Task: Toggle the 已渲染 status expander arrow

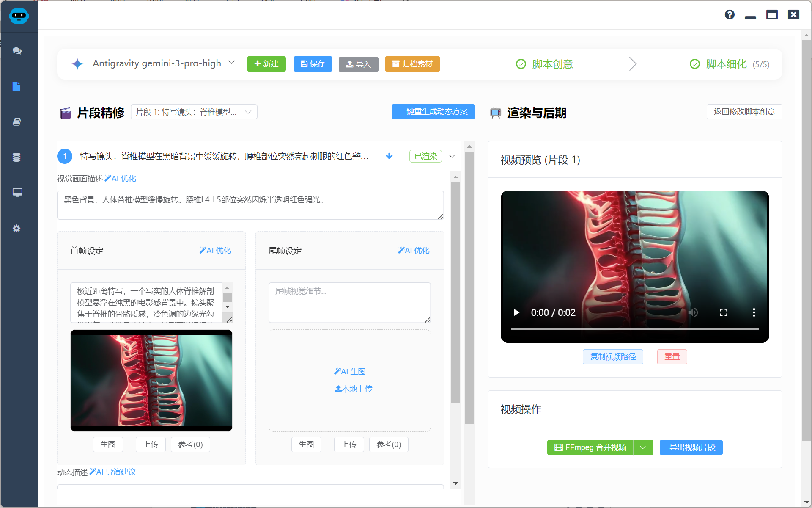Action: [452, 156]
